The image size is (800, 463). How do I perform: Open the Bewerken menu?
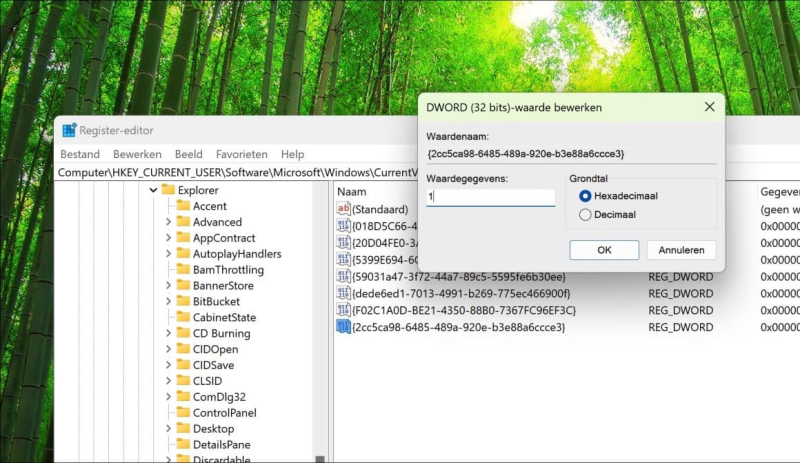[x=137, y=155]
